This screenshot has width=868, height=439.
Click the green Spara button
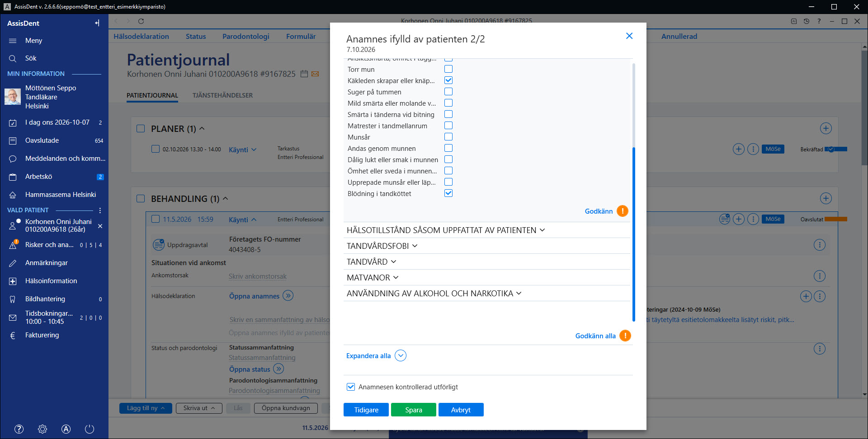(414, 410)
